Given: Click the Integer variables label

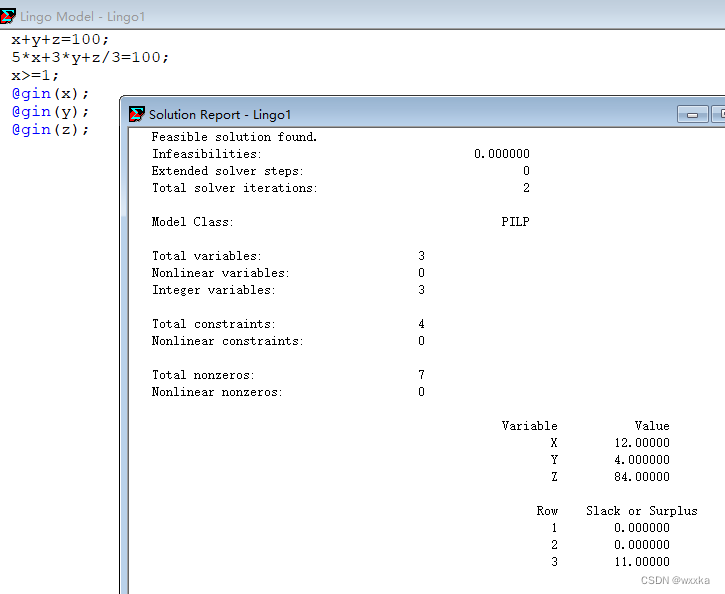Looking at the screenshot, I should 214,290.
